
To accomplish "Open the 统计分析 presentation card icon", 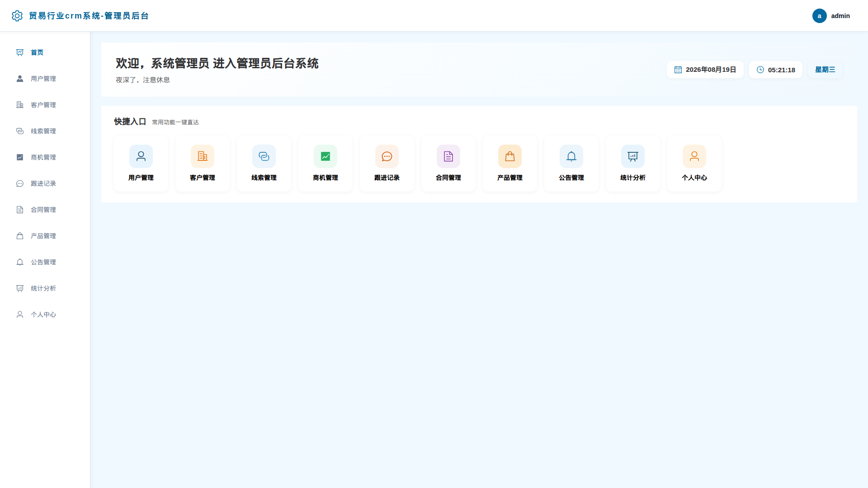I will click(x=633, y=156).
